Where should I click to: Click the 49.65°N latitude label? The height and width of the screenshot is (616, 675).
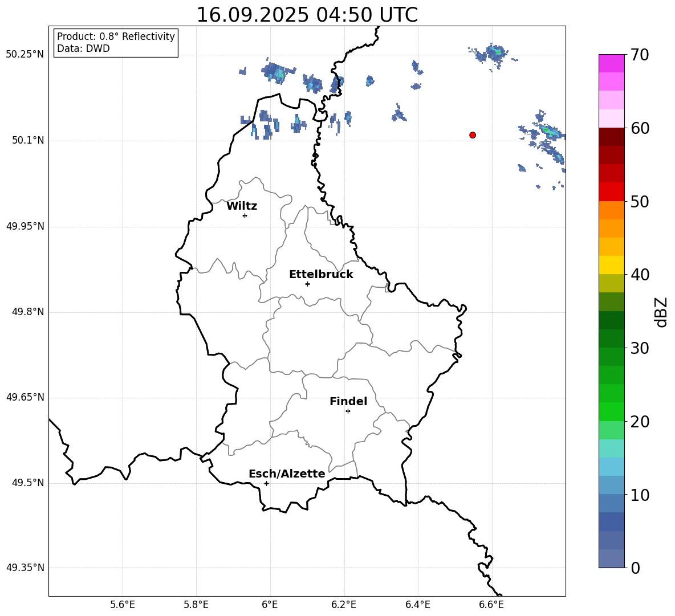click(25, 397)
